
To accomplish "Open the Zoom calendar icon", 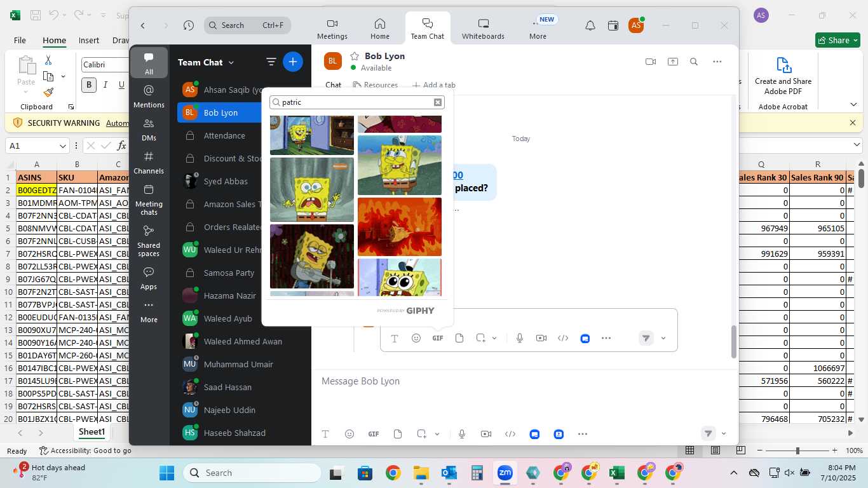I will pos(613,25).
